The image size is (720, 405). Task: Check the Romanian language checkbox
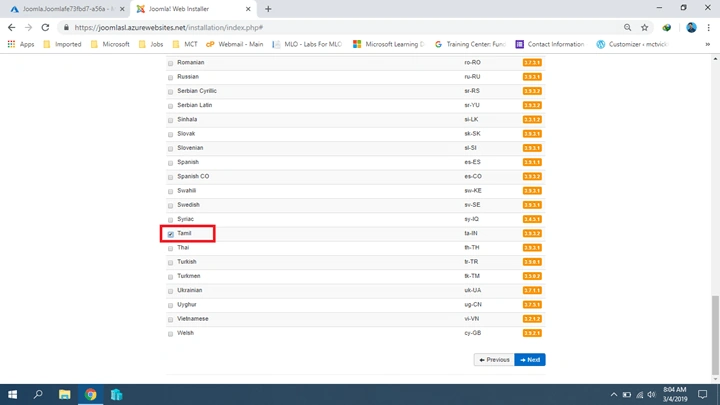[170, 63]
